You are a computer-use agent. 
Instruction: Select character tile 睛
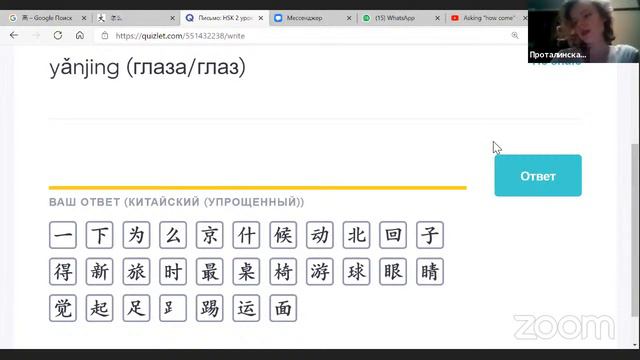click(430, 271)
